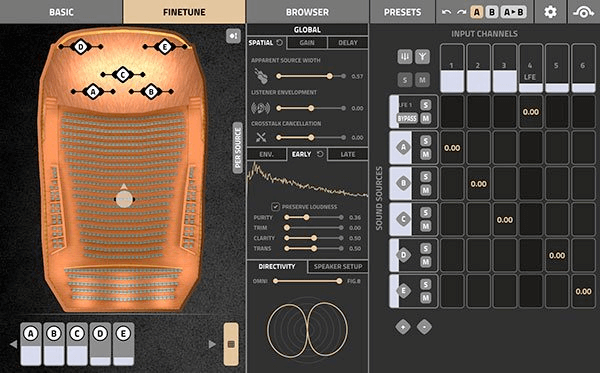Select the Gain tab
Image resolution: width=600 pixels, height=373 pixels.
point(307,42)
